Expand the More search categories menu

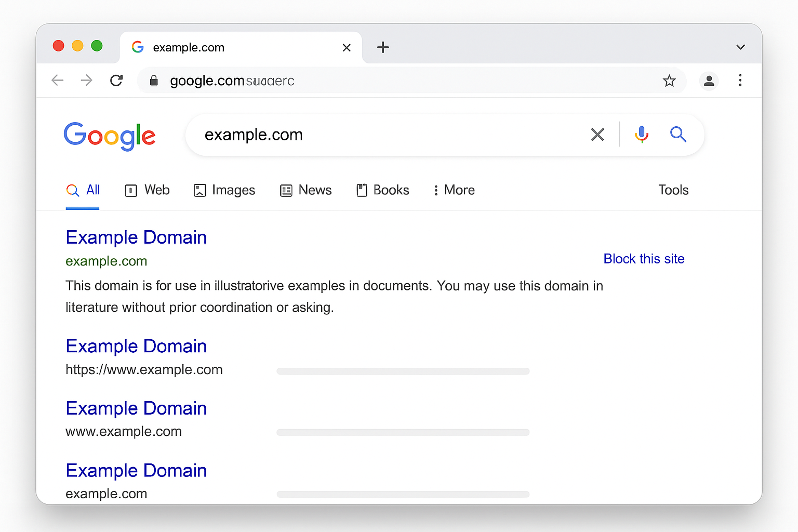(453, 190)
